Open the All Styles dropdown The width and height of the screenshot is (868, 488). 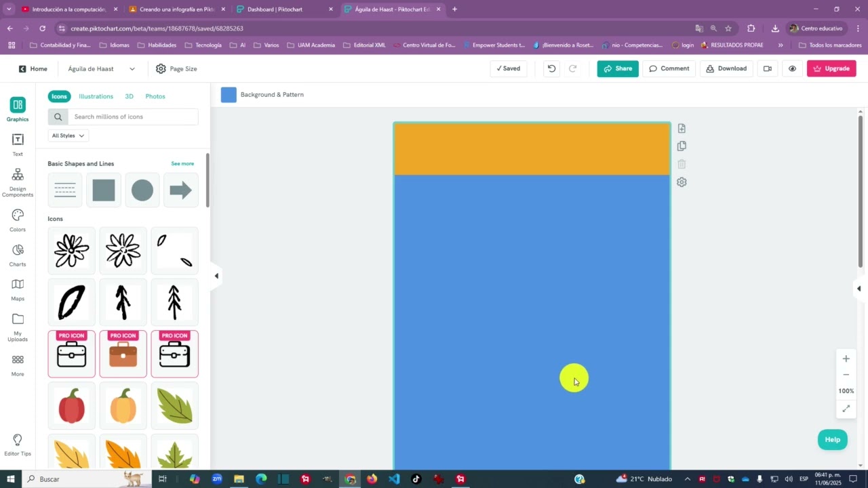pyautogui.click(x=68, y=136)
